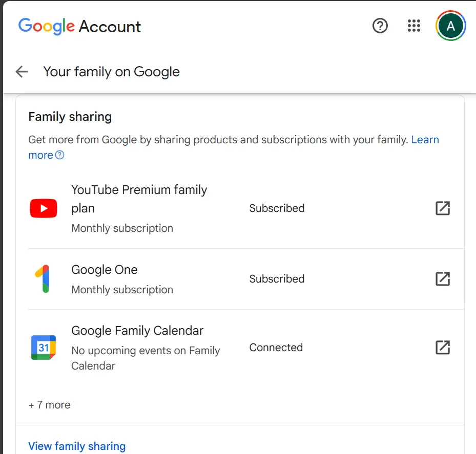
Task: Expand the '+ 7 more' list
Action: (x=49, y=405)
